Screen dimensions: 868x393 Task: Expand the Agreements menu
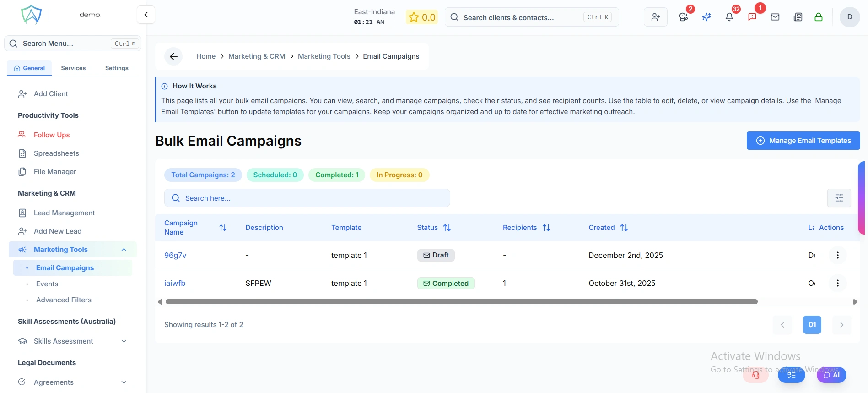(124, 382)
